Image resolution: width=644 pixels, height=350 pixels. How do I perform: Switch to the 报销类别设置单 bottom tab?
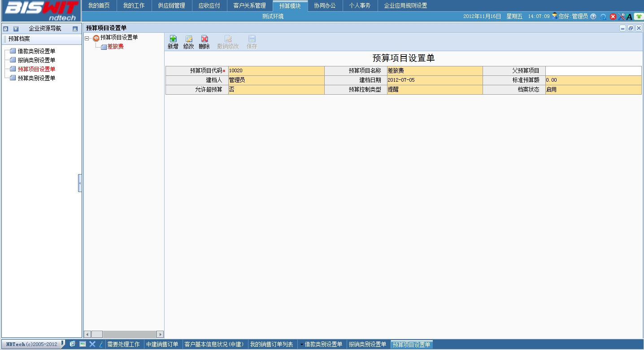(368, 344)
